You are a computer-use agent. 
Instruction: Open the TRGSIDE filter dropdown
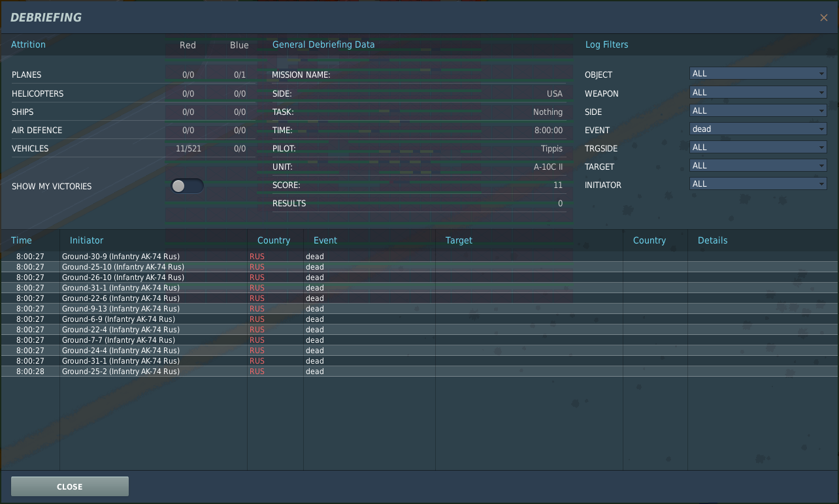coord(758,147)
